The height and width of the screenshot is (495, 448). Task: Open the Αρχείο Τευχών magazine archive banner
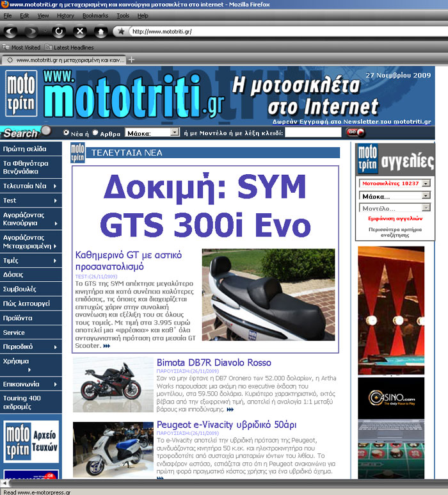pos(31,441)
